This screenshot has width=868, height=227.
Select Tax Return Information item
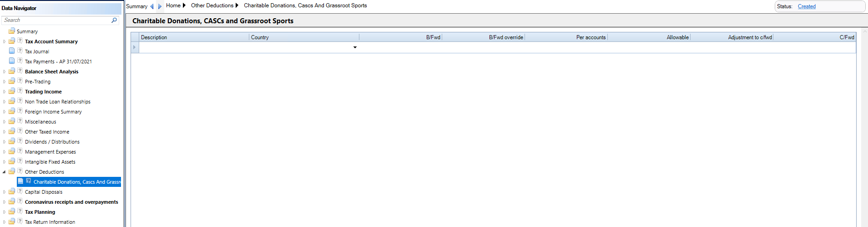pyautogui.click(x=50, y=222)
